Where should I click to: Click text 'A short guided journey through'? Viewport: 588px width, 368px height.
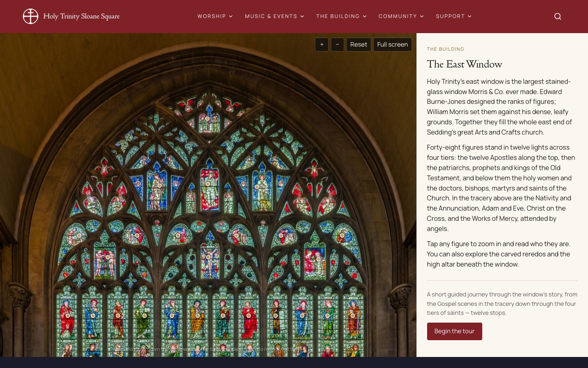tap(502, 303)
